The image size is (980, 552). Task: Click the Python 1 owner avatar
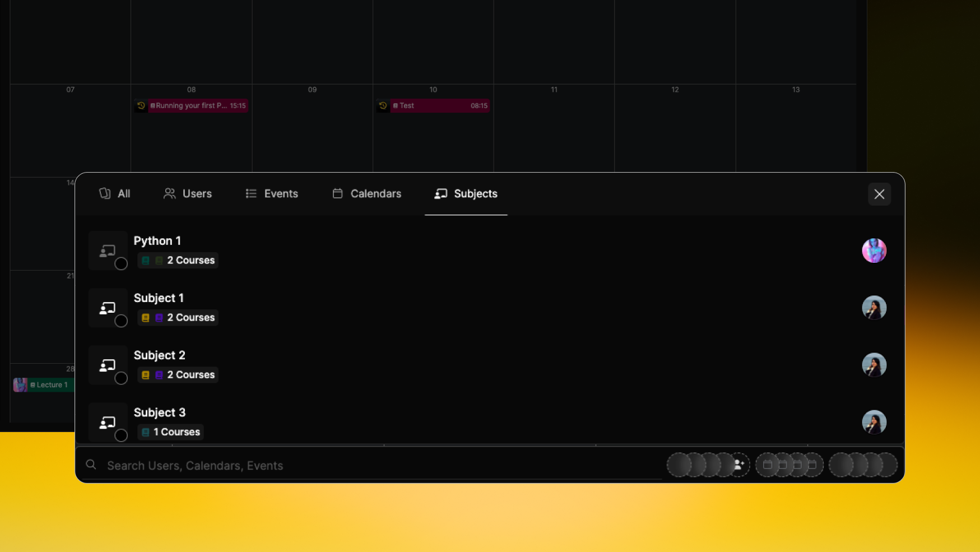click(x=874, y=251)
